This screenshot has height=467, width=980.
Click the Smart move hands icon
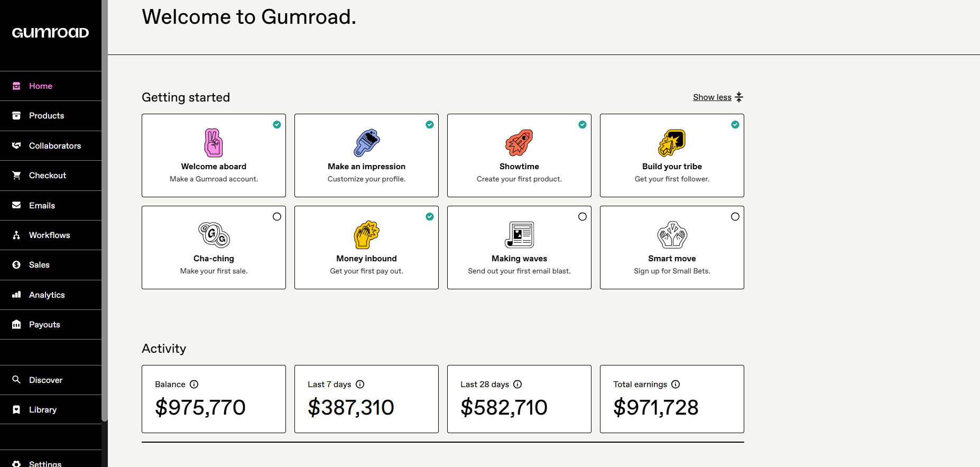click(x=672, y=235)
